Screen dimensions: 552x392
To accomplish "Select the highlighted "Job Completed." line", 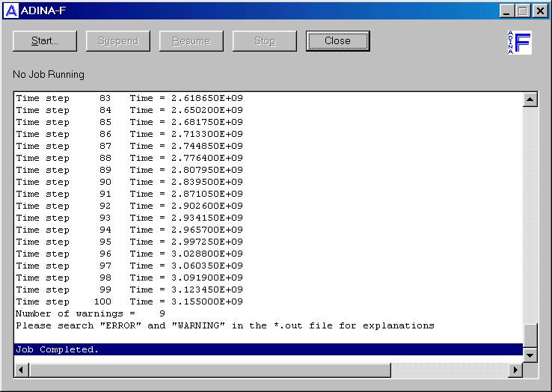I will (58, 349).
